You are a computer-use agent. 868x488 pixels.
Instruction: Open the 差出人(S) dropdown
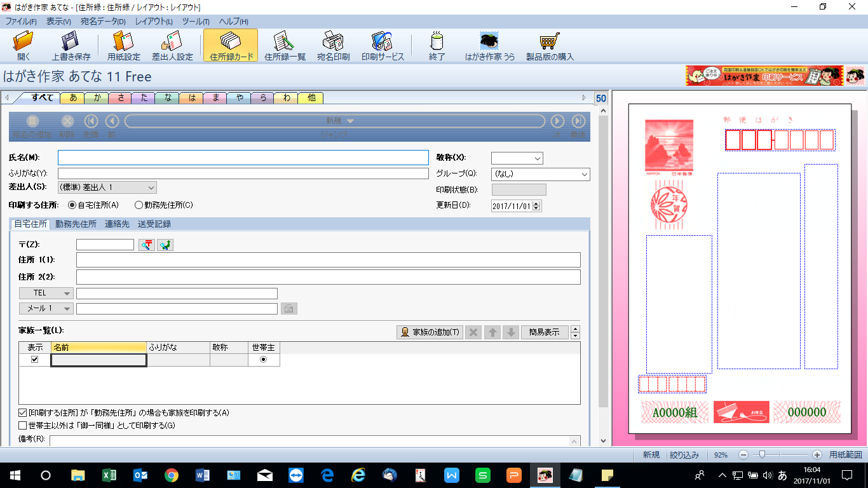[107, 187]
